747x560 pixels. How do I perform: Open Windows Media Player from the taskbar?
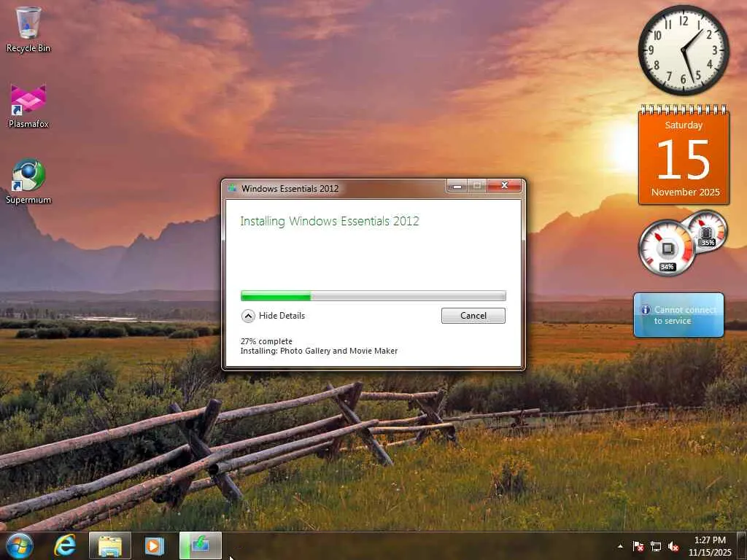tap(155, 545)
